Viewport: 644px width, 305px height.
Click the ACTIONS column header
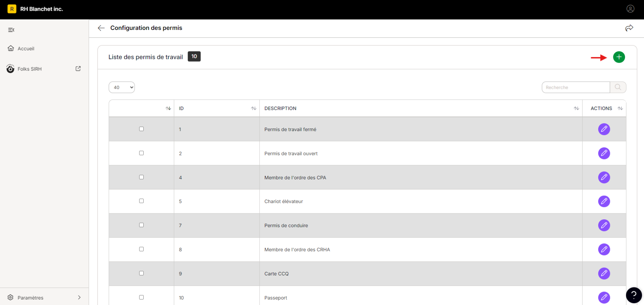pyautogui.click(x=601, y=108)
